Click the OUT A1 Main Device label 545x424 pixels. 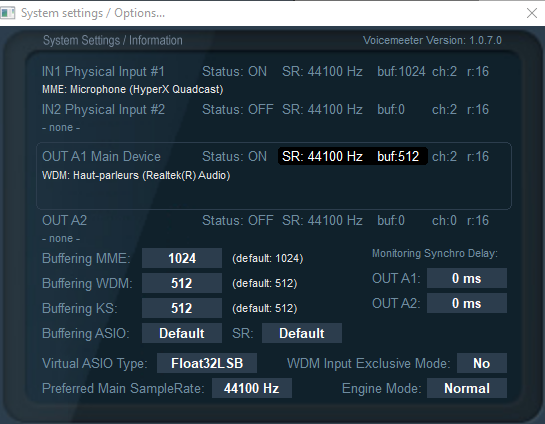point(101,156)
